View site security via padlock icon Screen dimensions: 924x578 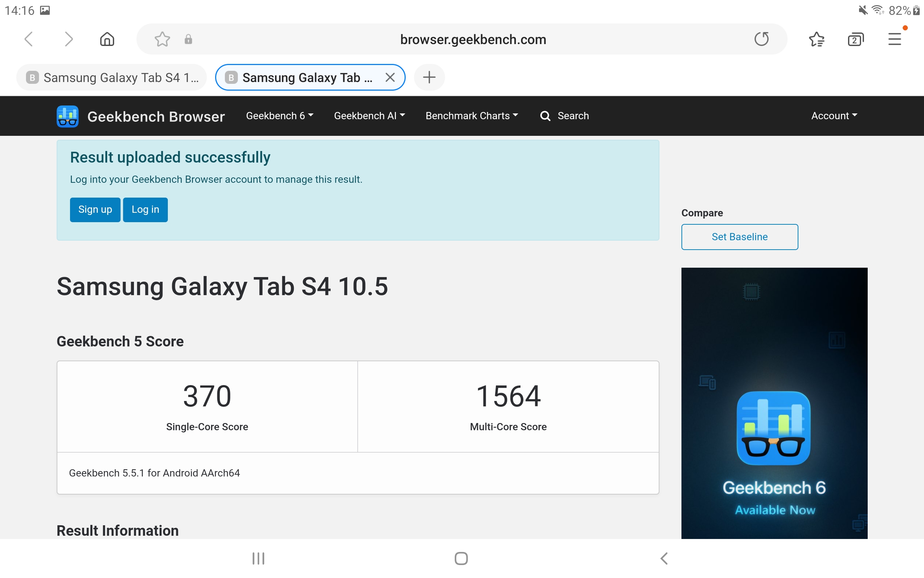[188, 39]
